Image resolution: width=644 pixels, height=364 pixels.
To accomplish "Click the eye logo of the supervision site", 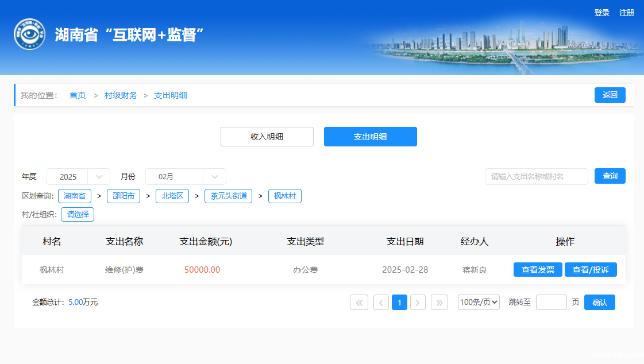I will click(x=29, y=34).
